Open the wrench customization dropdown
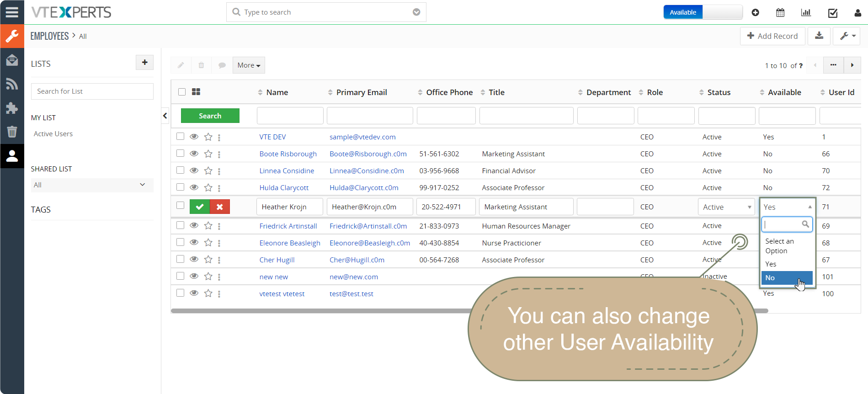 847,36
